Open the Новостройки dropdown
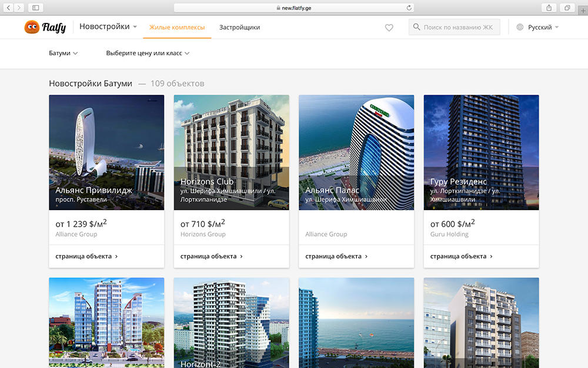The width and height of the screenshot is (588, 368). coord(108,26)
